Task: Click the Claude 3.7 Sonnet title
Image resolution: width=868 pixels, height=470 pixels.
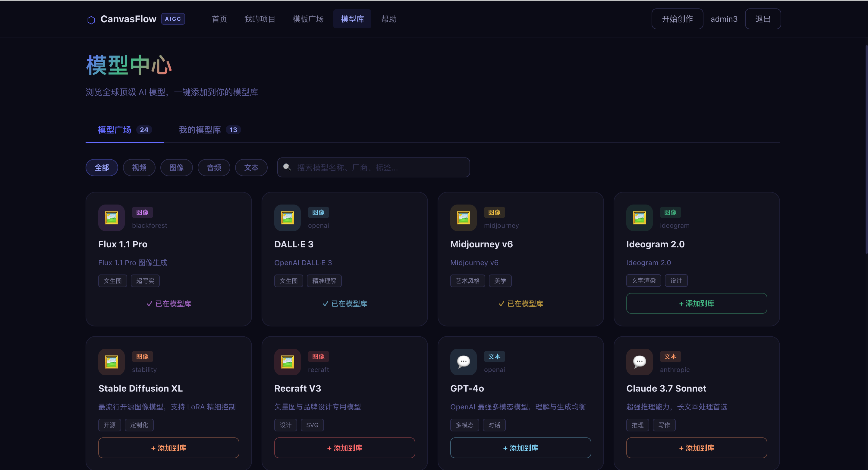Action: click(666, 389)
